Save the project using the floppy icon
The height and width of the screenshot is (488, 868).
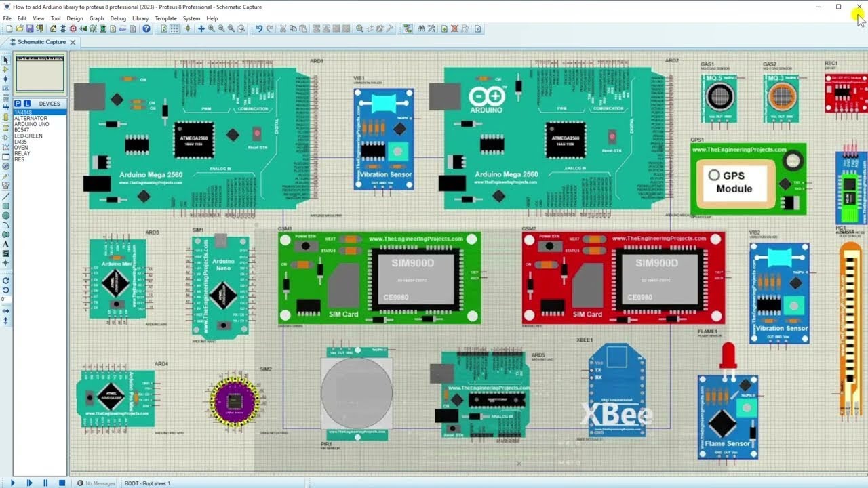point(28,28)
